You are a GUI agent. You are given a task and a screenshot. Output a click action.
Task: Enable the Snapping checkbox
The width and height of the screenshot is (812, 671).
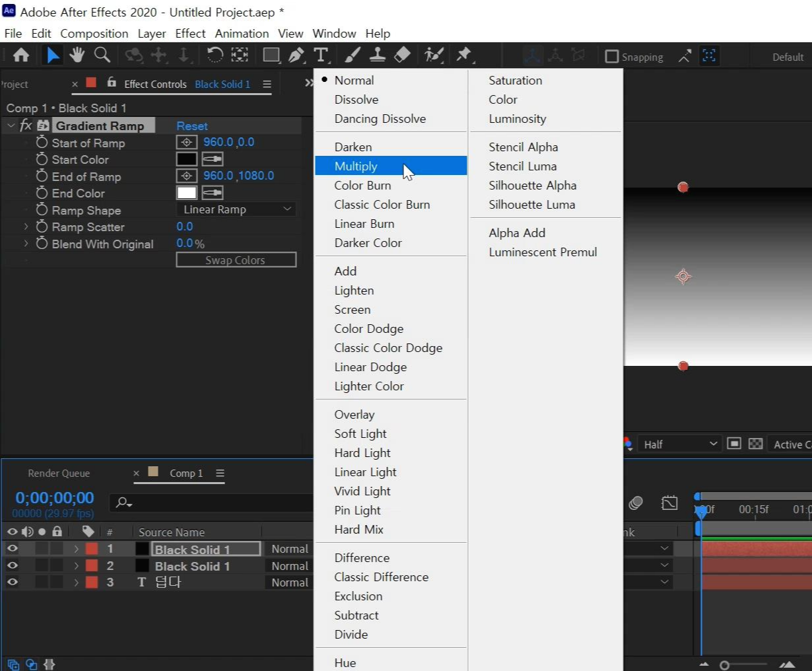pos(612,57)
